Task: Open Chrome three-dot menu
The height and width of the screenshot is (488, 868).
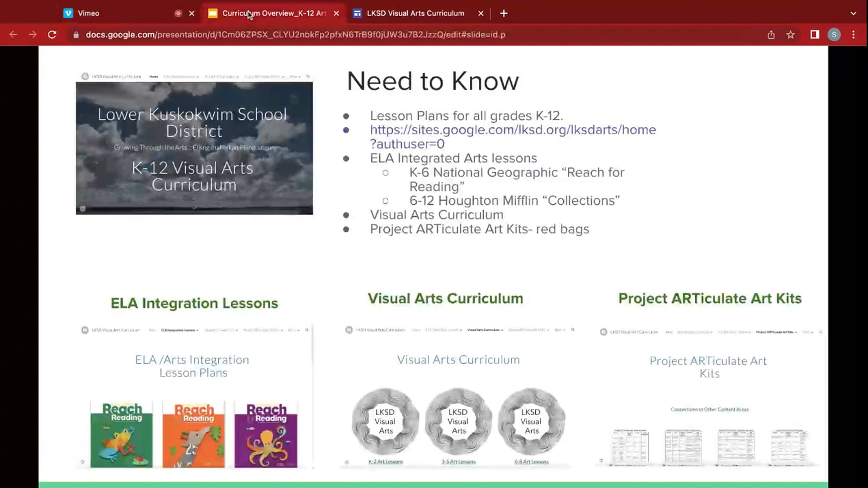Action: click(x=854, y=35)
